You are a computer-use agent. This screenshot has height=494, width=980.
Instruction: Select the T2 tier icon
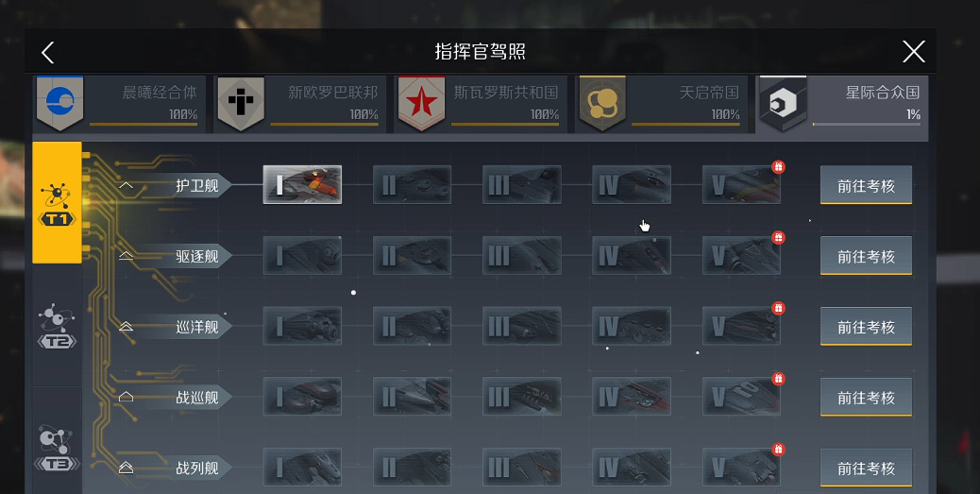tap(57, 325)
